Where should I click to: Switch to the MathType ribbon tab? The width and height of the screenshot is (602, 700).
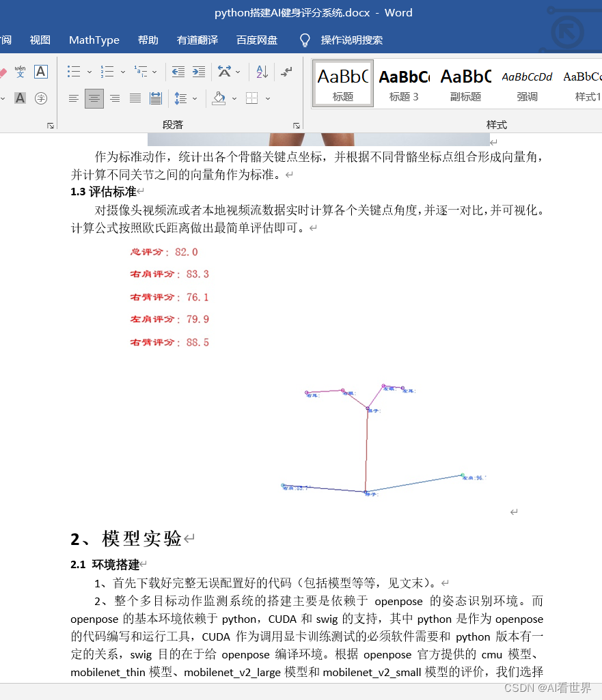coord(94,40)
